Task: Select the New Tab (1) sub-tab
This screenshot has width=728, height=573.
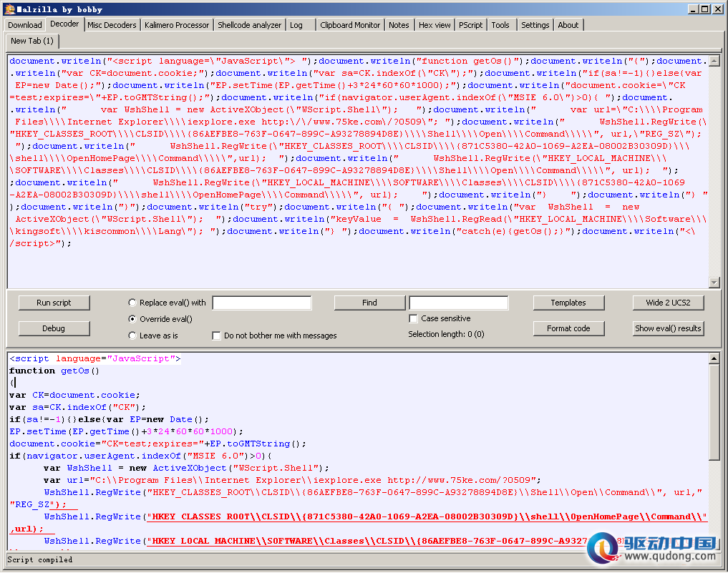Action: coord(32,41)
